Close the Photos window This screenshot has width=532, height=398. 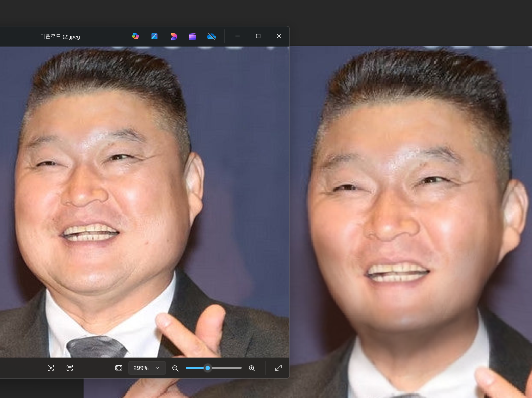[279, 36]
